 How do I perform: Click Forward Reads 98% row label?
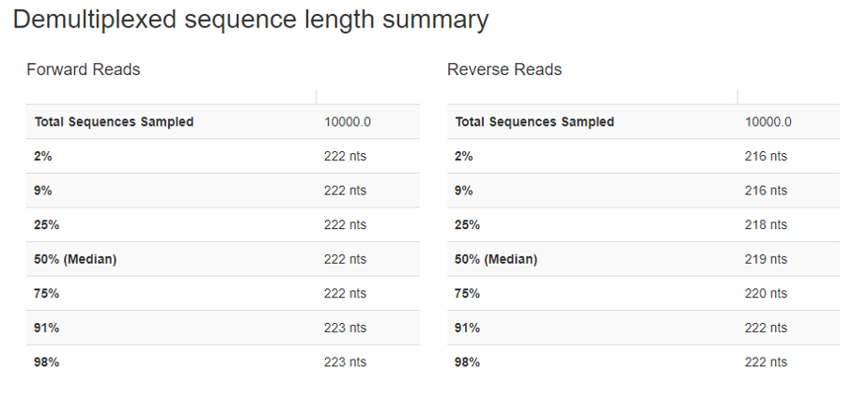tap(46, 362)
